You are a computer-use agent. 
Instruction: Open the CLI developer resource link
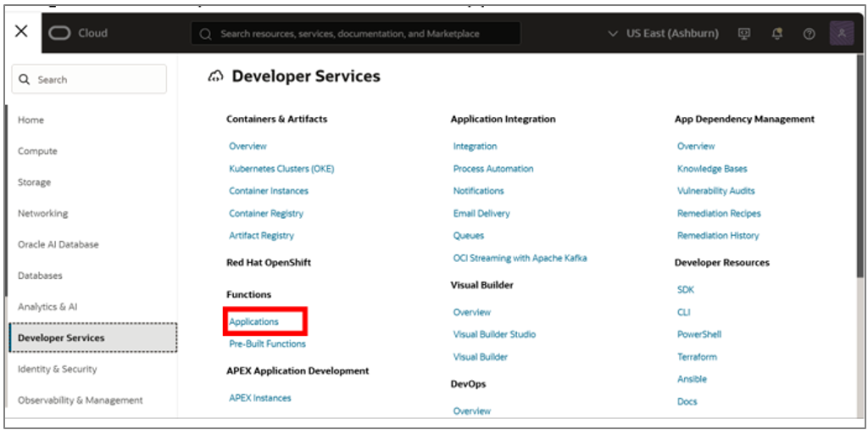(684, 312)
